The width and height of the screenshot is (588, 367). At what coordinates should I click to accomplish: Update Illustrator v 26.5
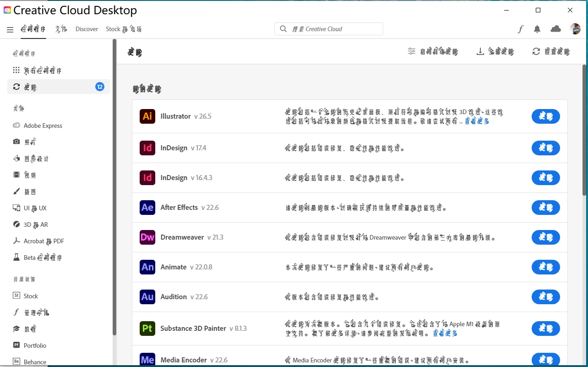pyautogui.click(x=545, y=116)
